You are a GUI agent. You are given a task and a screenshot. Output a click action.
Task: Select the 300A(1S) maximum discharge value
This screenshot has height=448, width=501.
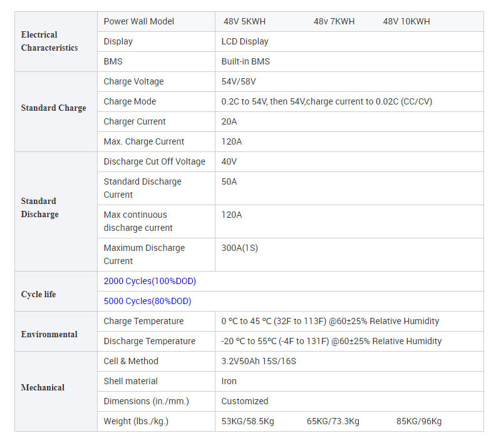point(239,248)
